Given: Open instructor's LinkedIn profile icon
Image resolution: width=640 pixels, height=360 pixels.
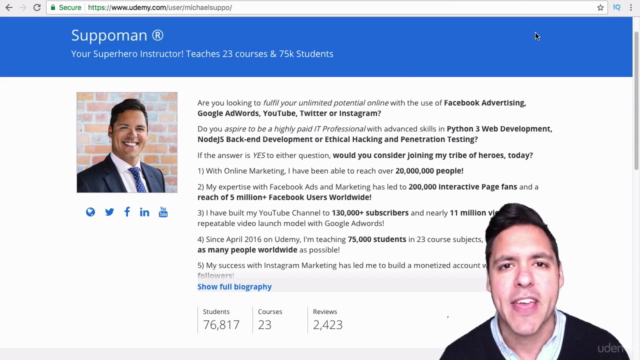Looking at the screenshot, I should [x=144, y=212].
